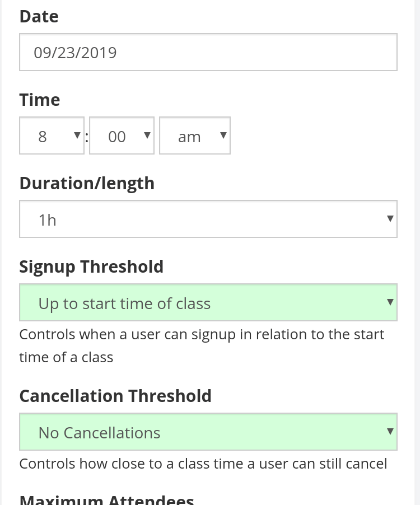Click the arrow on the hour selector

point(76,135)
